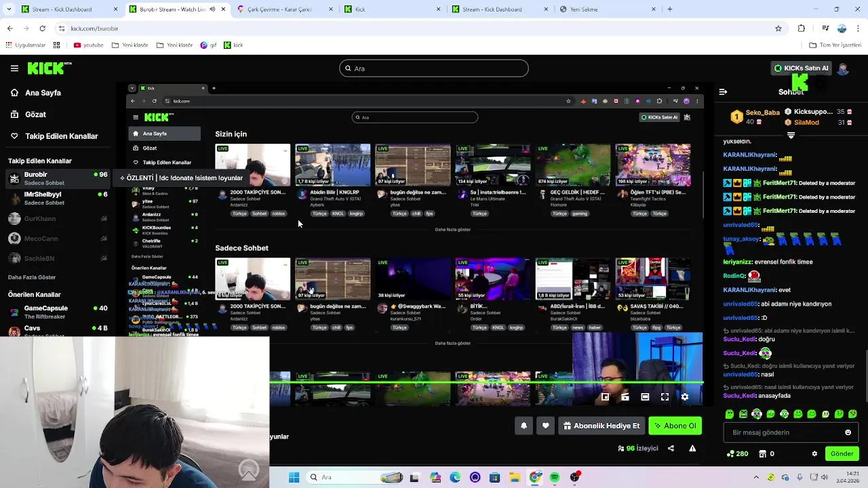Open GameCapsule recommended channel
The width and height of the screenshot is (868, 488).
pos(58,312)
